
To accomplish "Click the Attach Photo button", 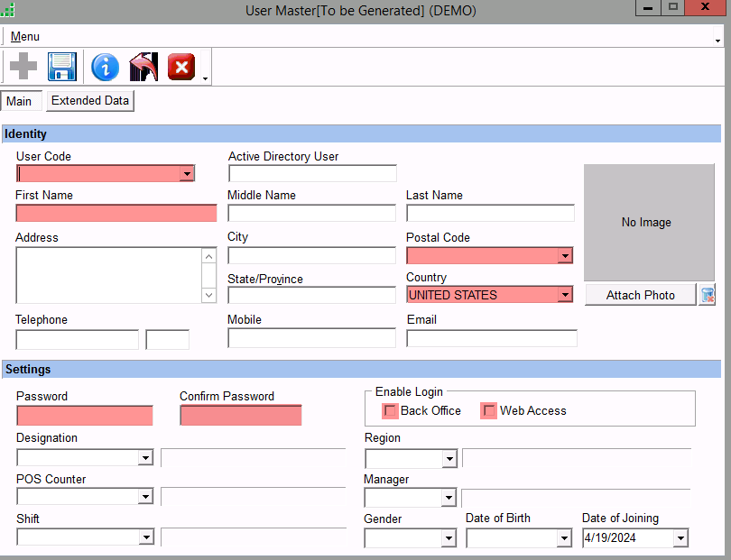I will click(x=641, y=295).
